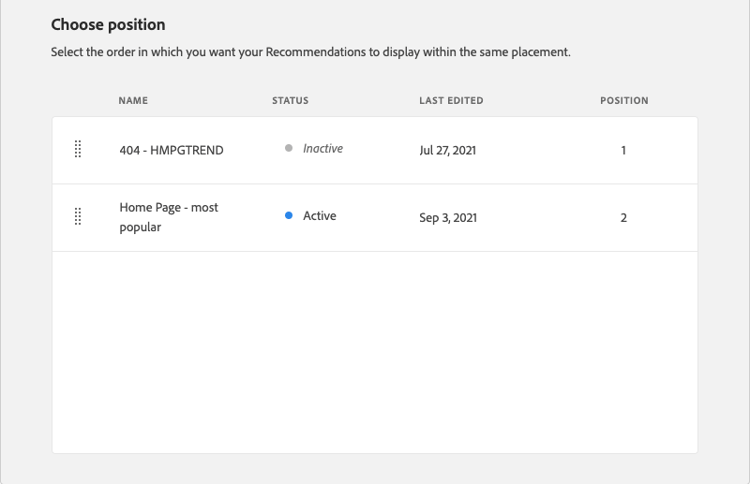Click the empty area below the table rows

(375, 350)
